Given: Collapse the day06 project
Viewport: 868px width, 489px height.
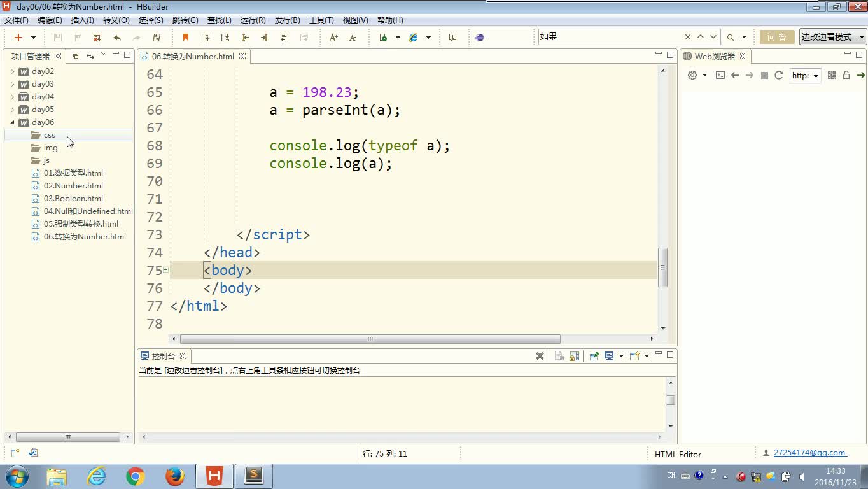Looking at the screenshot, I should (x=12, y=122).
